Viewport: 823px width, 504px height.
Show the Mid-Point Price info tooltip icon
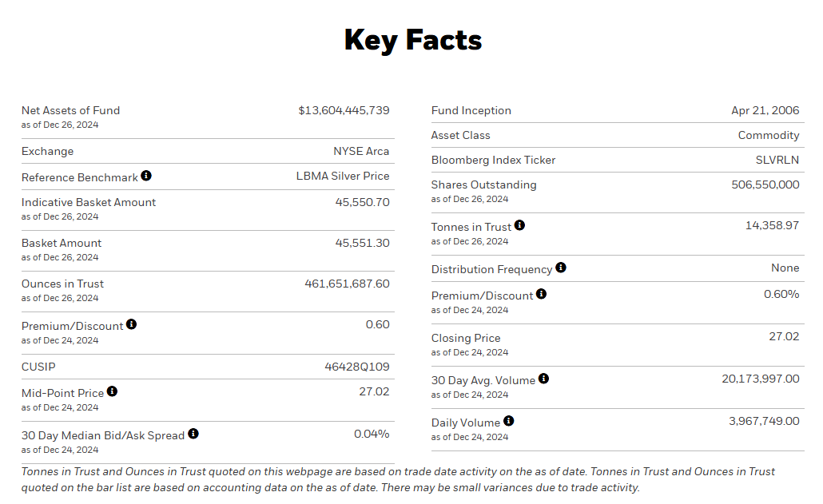(112, 391)
